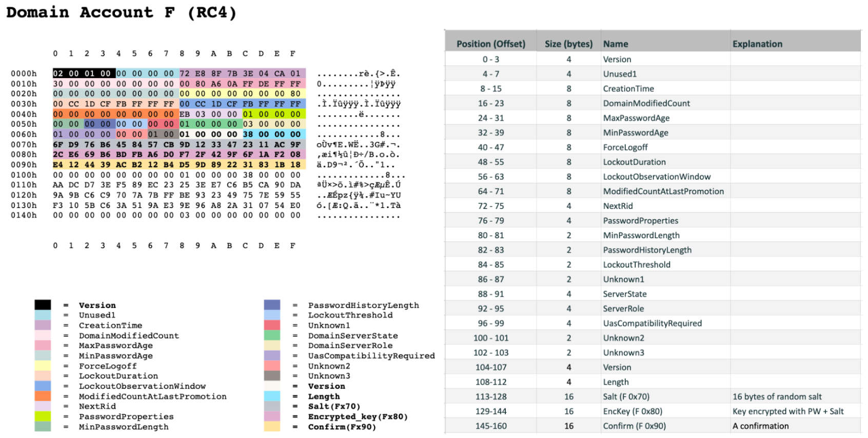Select 'ForceLogoff' in the table Name column

(625, 147)
